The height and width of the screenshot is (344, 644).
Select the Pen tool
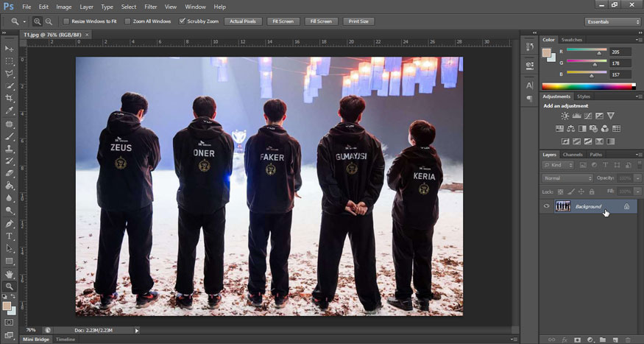pyautogui.click(x=10, y=223)
